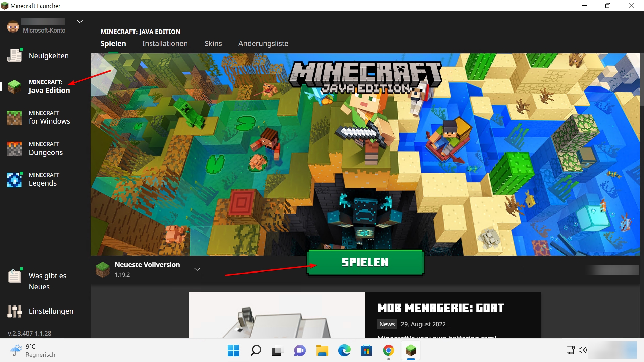Open the weather widget showing 9°C

33,351
